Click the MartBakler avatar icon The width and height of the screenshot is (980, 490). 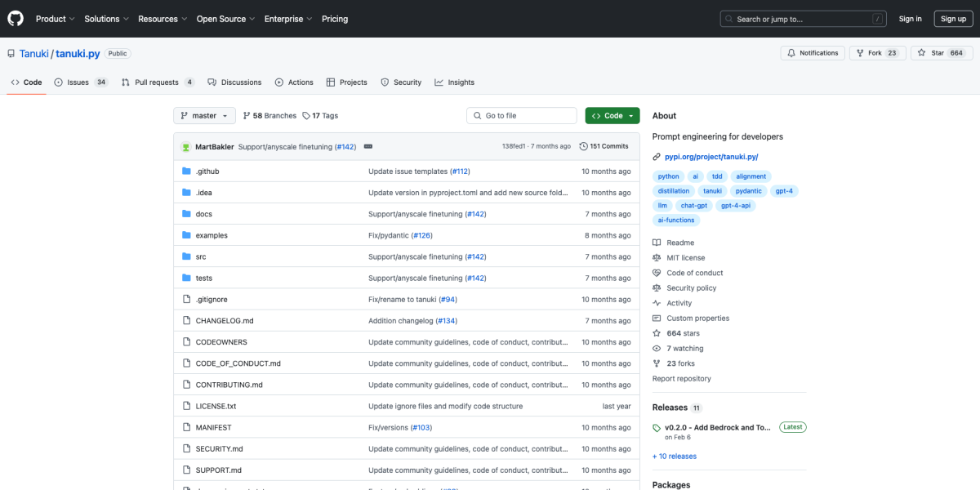(x=185, y=147)
